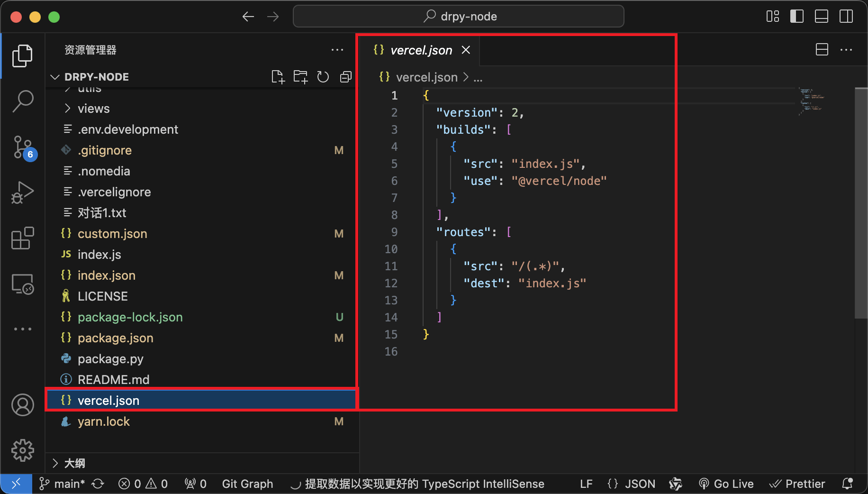This screenshot has width=868, height=494.
Task: Select the vercel.json editor tab
Action: pos(421,50)
